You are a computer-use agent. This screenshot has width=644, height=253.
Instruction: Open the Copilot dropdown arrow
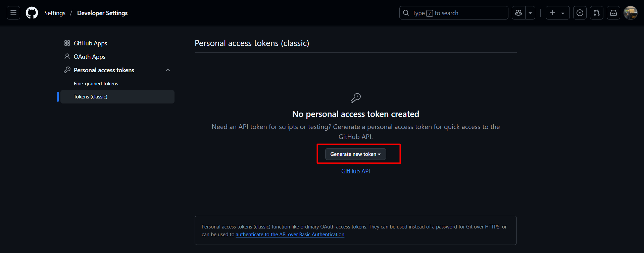click(x=530, y=12)
